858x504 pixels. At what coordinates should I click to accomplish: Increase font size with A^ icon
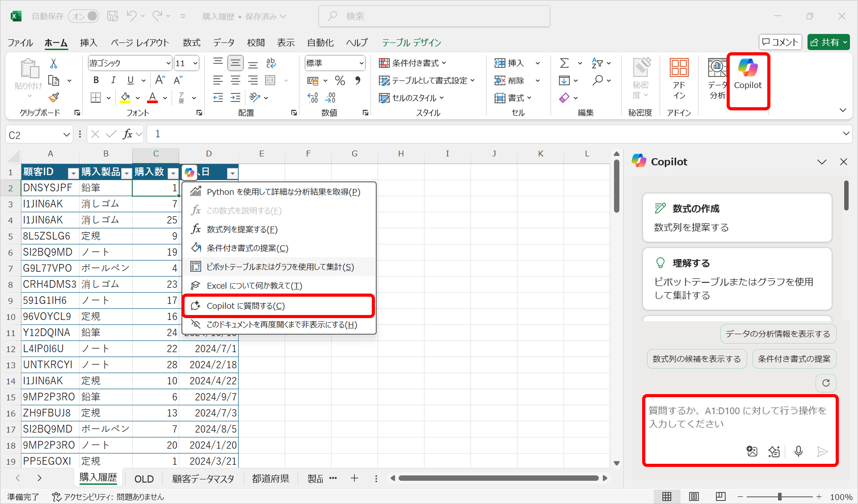click(160, 80)
